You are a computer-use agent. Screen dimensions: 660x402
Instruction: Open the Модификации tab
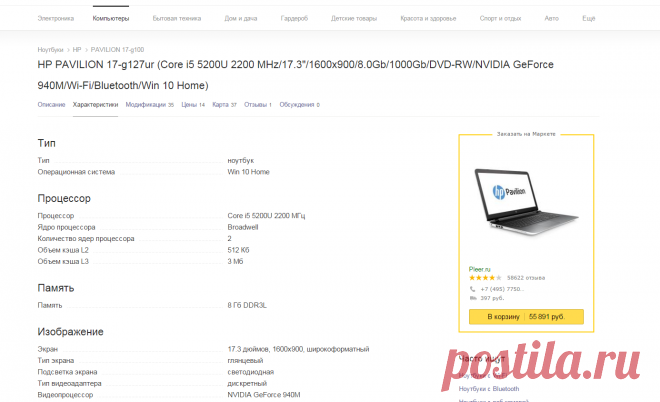tap(149, 105)
